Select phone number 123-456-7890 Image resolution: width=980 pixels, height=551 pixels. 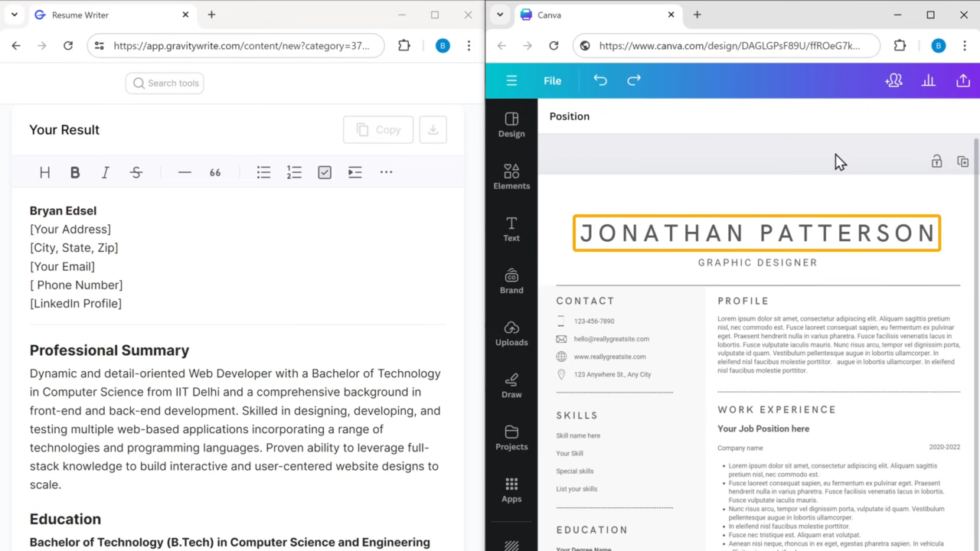coord(594,321)
